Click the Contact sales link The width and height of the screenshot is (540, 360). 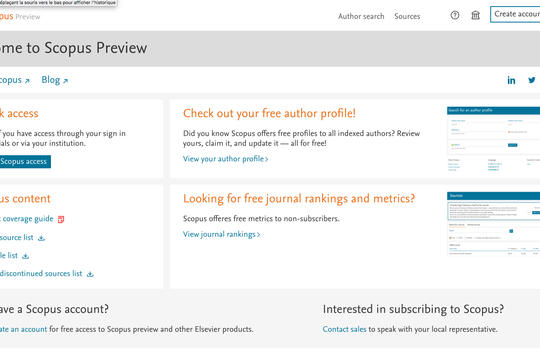point(344,329)
